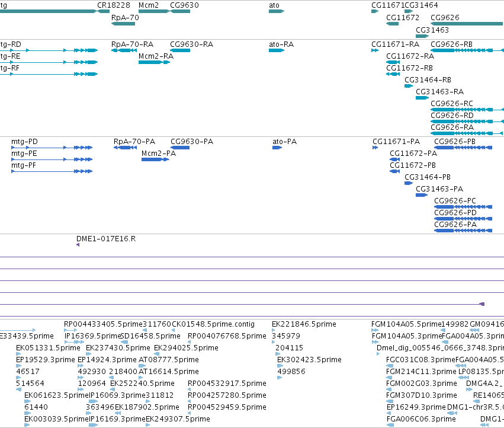Select EST FGA006C06.3prime
This screenshot has width=504, height=428.
(x=421, y=419)
